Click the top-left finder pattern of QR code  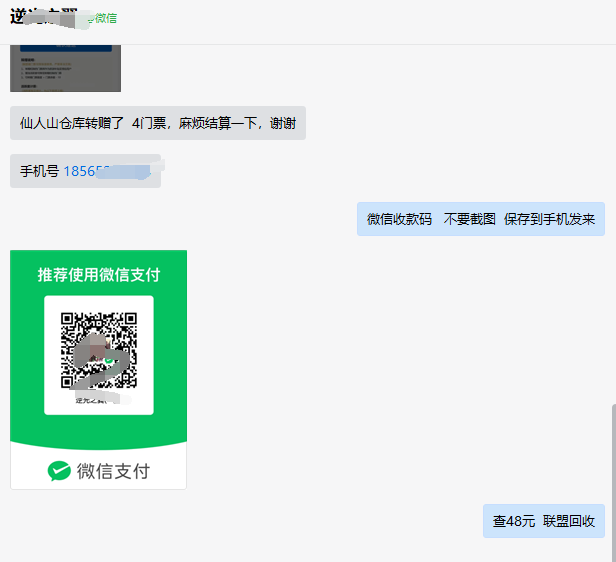(x=70, y=322)
